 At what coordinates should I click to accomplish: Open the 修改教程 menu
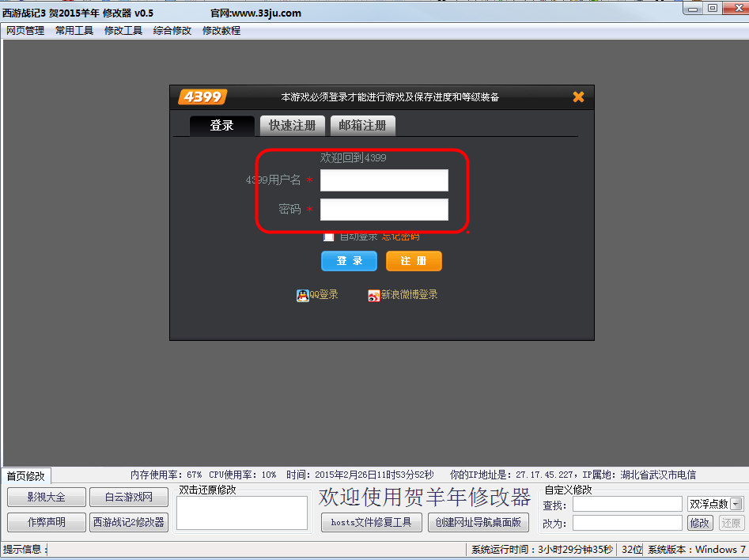(221, 31)
